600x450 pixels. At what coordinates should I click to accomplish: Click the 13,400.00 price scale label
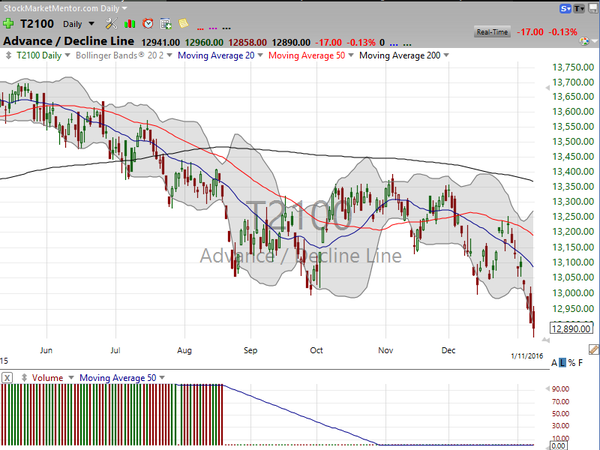click(x=573, y=171)
